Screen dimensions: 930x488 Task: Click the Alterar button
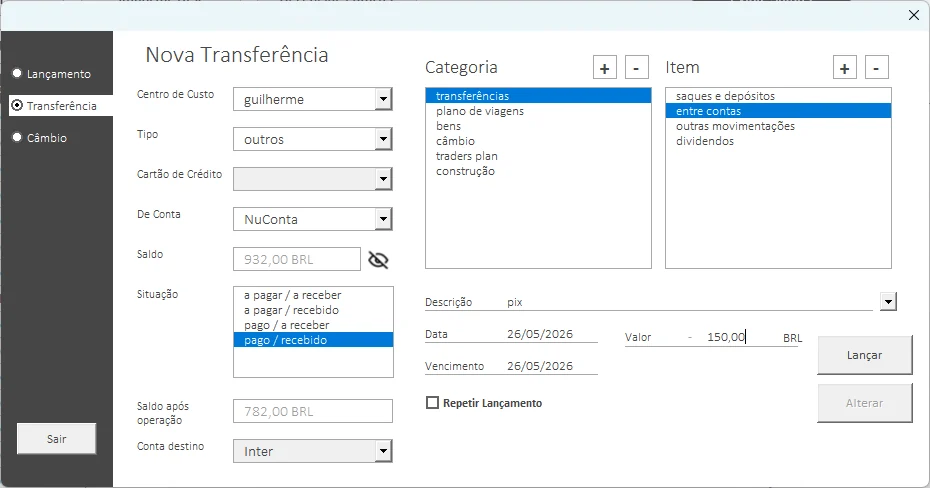point(864,403)
